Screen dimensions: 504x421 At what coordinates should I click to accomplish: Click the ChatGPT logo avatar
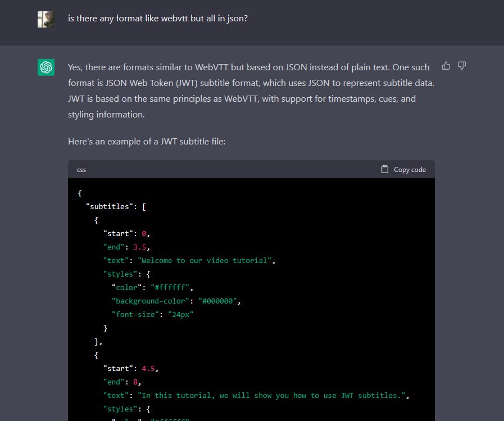point(46,67)
